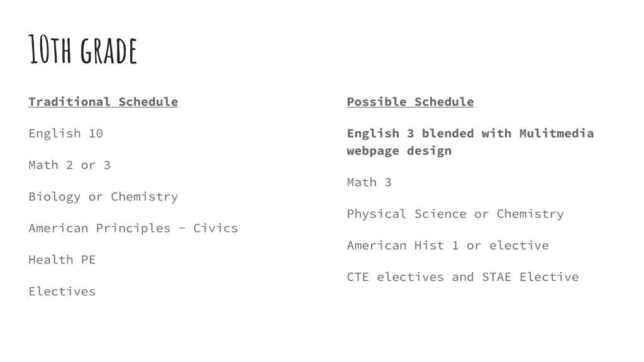The image size is (644, 362).
Task: Click the word STAE
Action: [497, 277]
